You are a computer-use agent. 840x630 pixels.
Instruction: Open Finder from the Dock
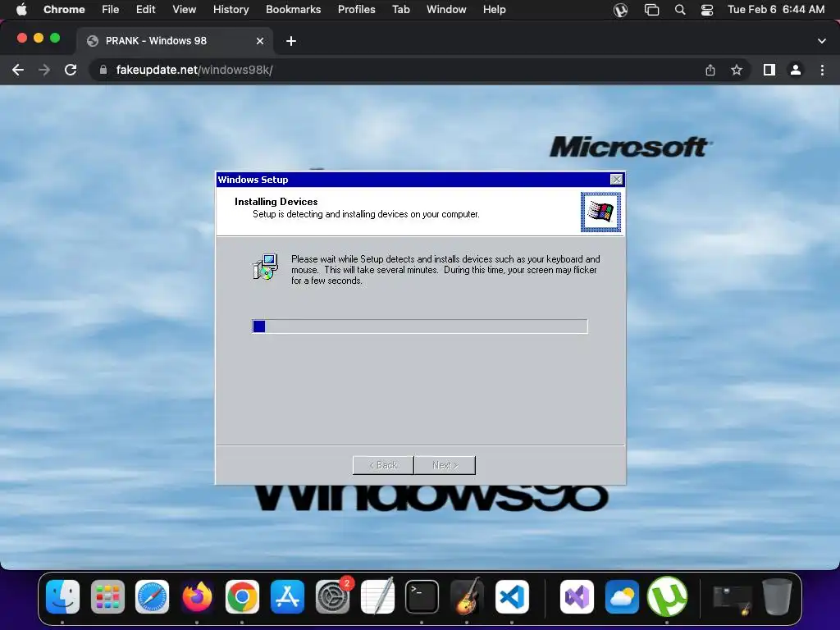click(x=62, y=596)
